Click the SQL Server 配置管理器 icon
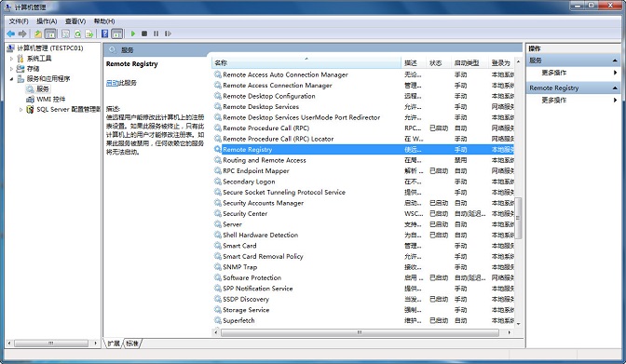 tap(30, 109)
